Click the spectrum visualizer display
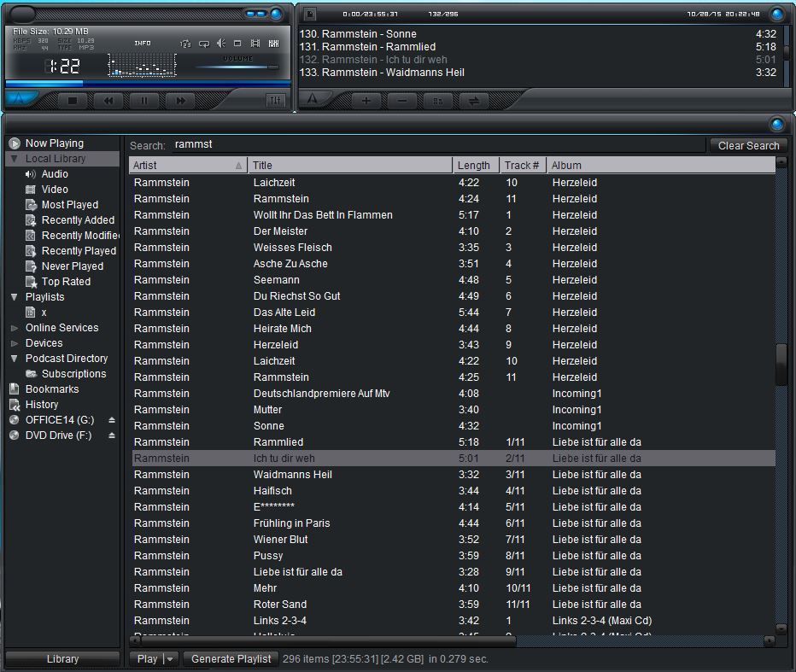 point(142,65)
